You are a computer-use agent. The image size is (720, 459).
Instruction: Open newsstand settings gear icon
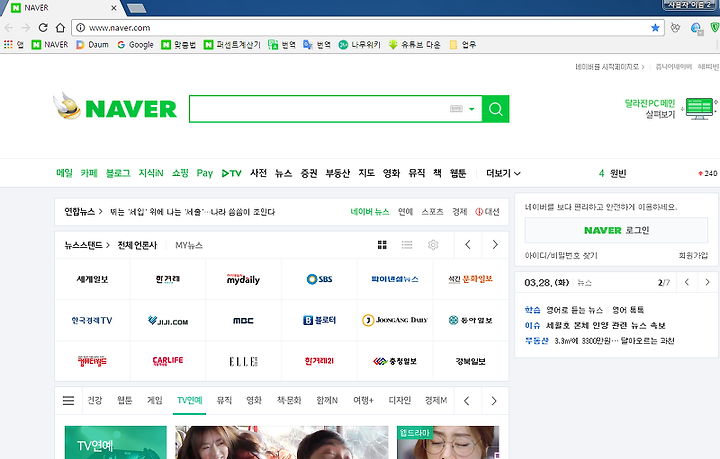tap(433, 245)
